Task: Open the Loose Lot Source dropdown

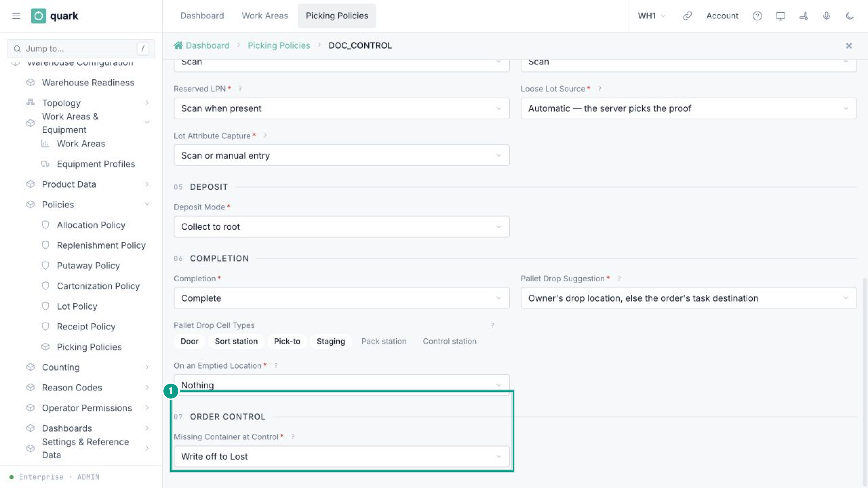Action: [689, 108]
